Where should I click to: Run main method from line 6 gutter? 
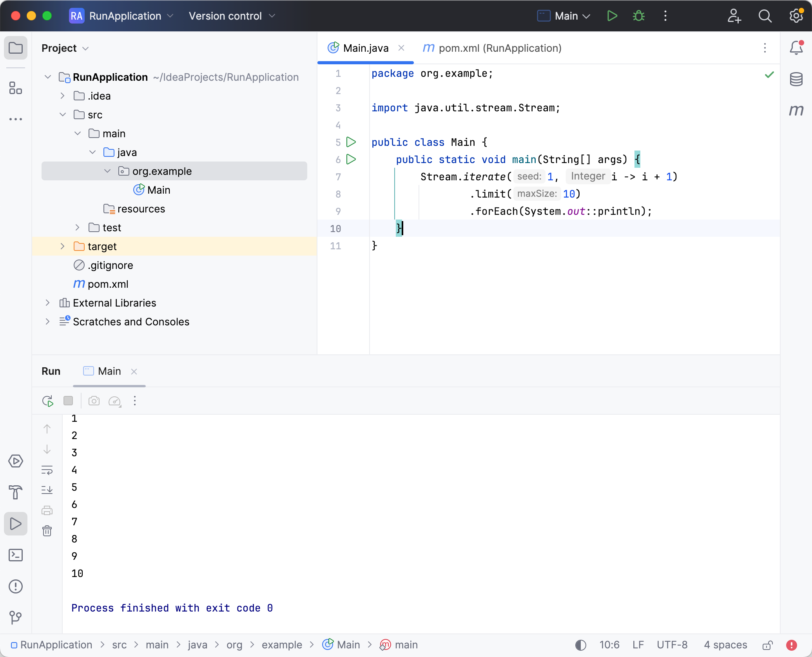click(351, 159)
